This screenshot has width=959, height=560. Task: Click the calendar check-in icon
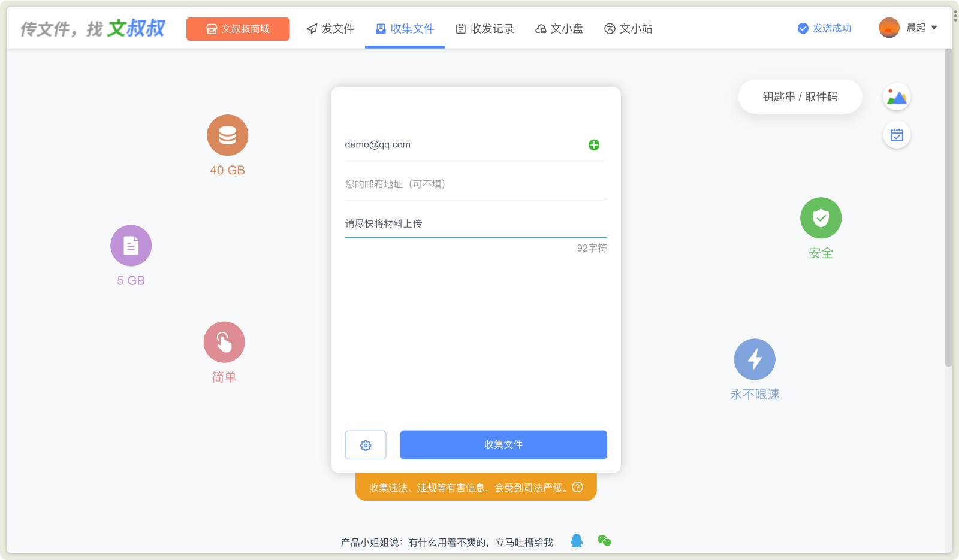click(x=897, y=135)
